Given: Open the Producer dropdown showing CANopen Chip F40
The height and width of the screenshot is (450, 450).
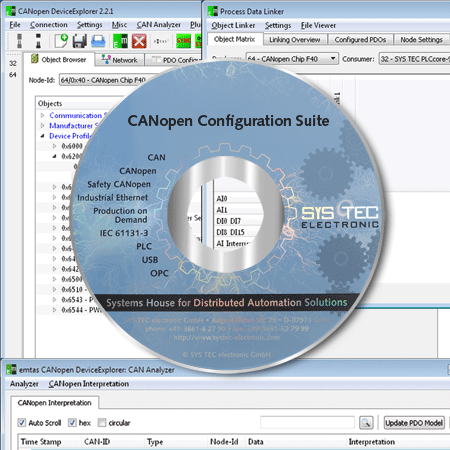Looking at the screenshot, I should (x=292, y=59).
